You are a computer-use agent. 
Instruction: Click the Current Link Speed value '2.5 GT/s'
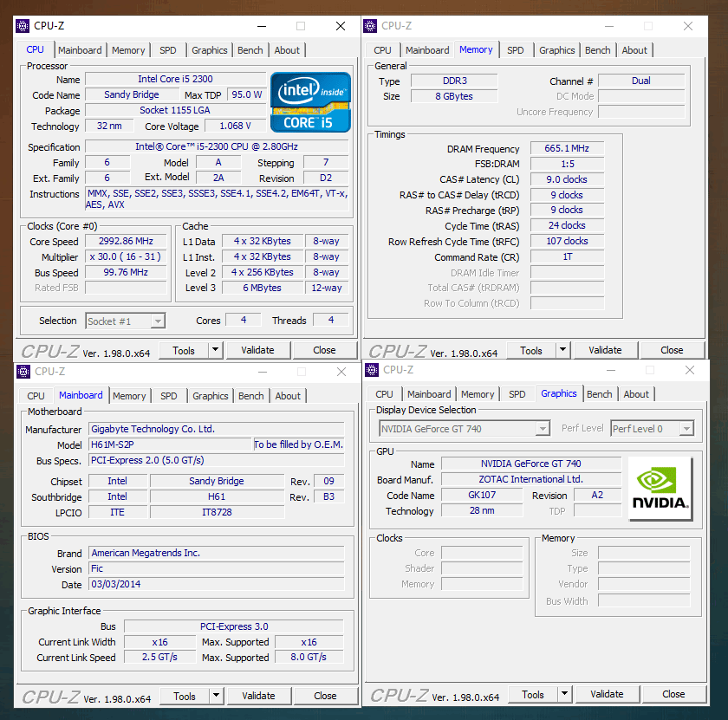(159, 658)
